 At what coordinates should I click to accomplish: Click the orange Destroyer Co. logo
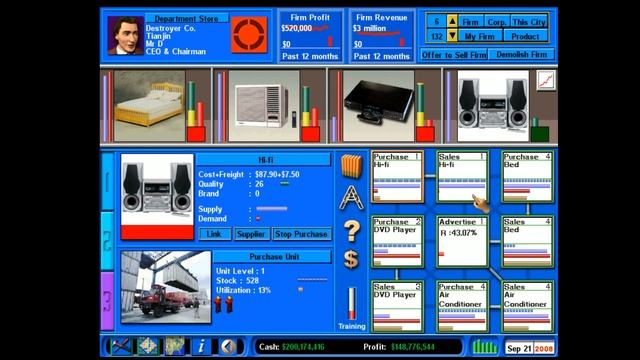(x=249, y=34)
